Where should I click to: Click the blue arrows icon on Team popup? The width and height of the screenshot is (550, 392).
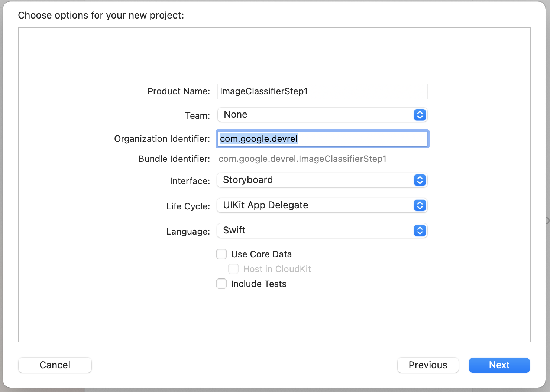point(420,115)
